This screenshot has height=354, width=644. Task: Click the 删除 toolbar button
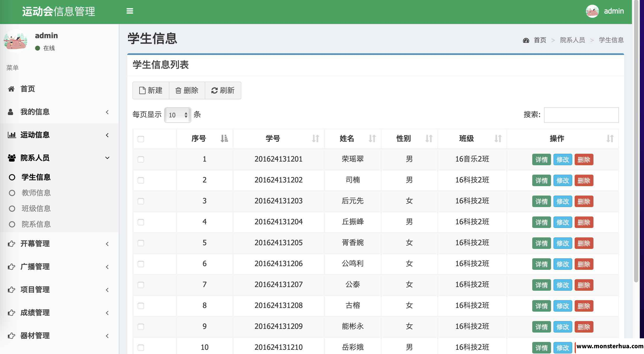point(187,90)
